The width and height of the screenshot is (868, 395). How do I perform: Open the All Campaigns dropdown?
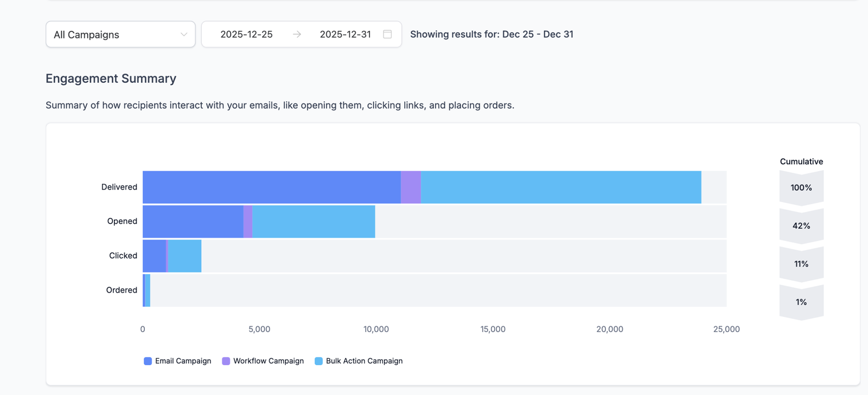pyautogui.click(x=120, y=35)
